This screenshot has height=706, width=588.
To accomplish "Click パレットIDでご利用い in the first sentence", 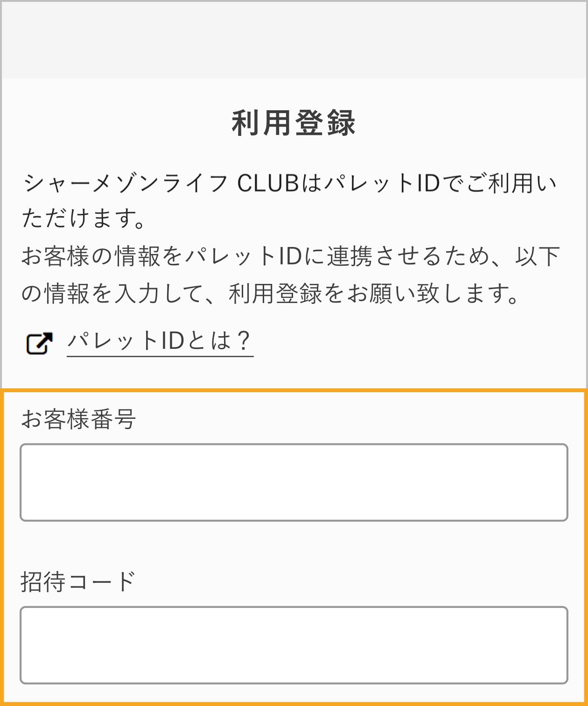I will [x=440, y=184].
